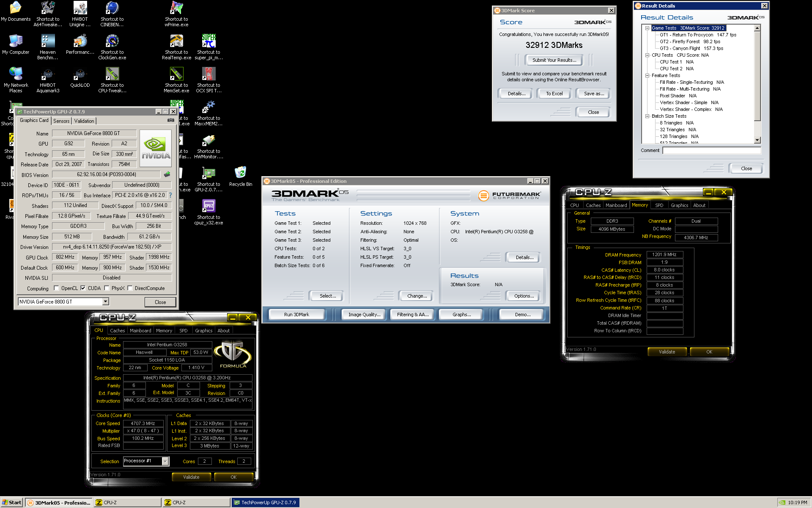
Task: Toggle OpenCL checkbox in GPU-Z
Action: click(56, 288)
